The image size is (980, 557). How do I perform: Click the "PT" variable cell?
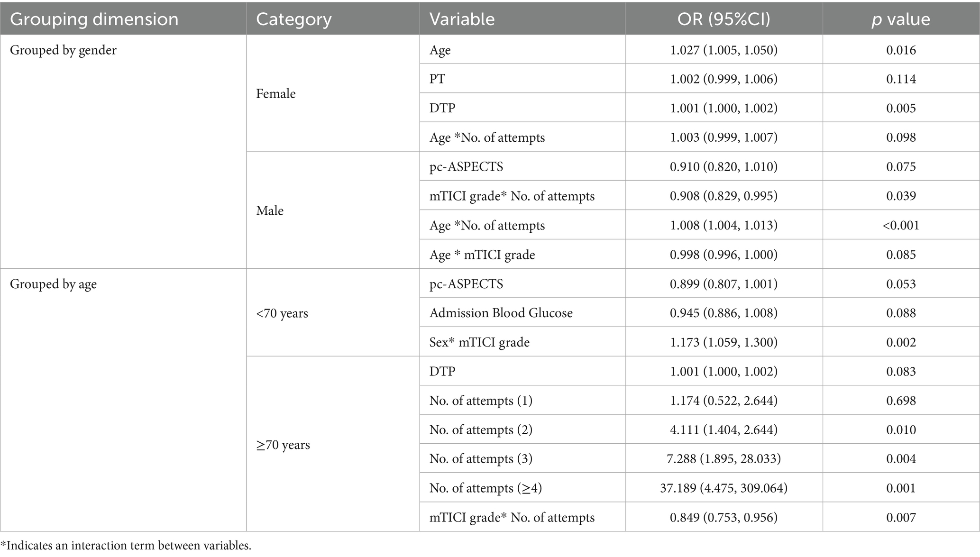click(x=437, y=79)
